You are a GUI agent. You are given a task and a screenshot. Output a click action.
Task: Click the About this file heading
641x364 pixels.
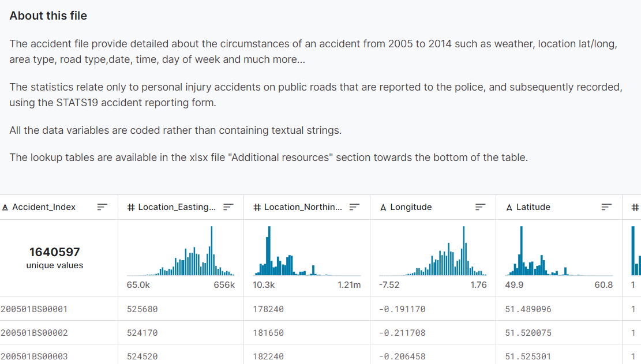tap(48, 16)
